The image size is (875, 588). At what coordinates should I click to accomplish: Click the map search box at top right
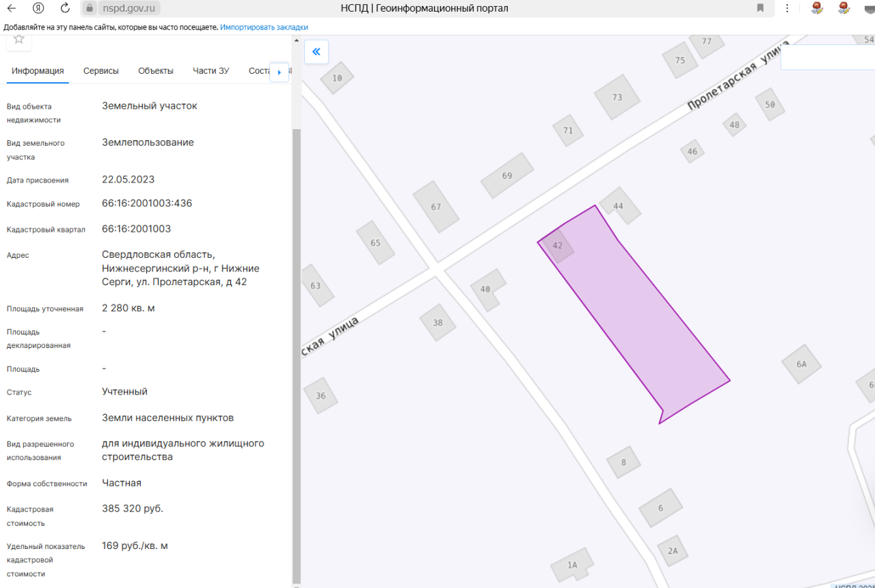click(x=828, y=57)
